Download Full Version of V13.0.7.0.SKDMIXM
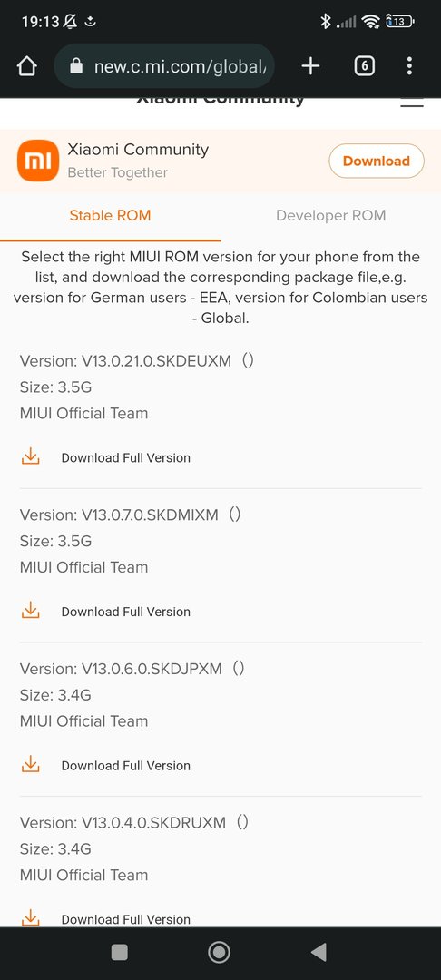The image size is (441, 980). pyautogui.click(x=125, y=612)
